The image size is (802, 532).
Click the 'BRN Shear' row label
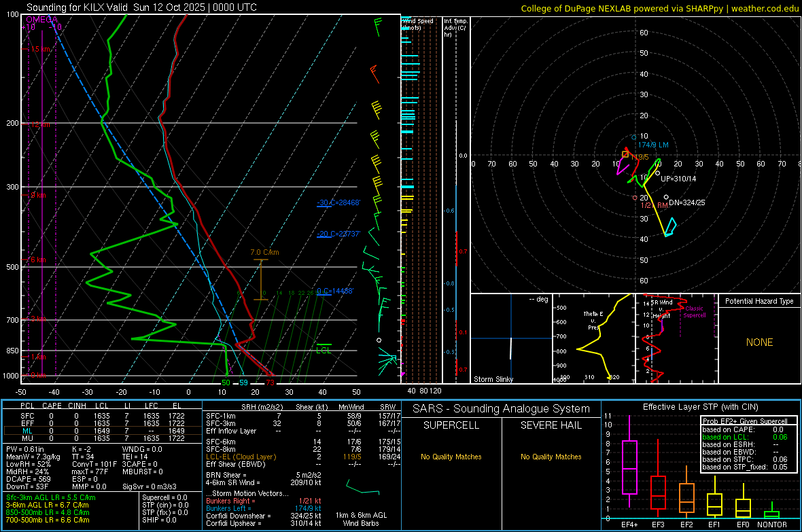226,475
